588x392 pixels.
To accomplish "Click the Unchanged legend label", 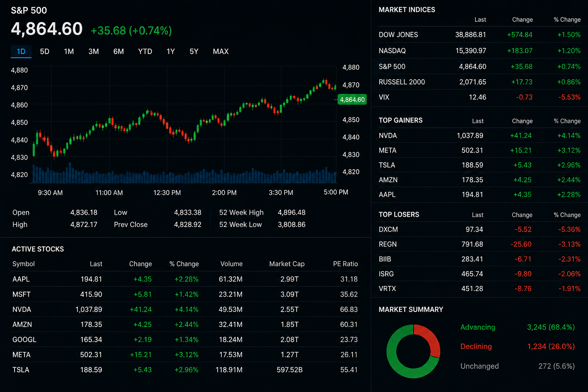I will (x=479, y=366).
